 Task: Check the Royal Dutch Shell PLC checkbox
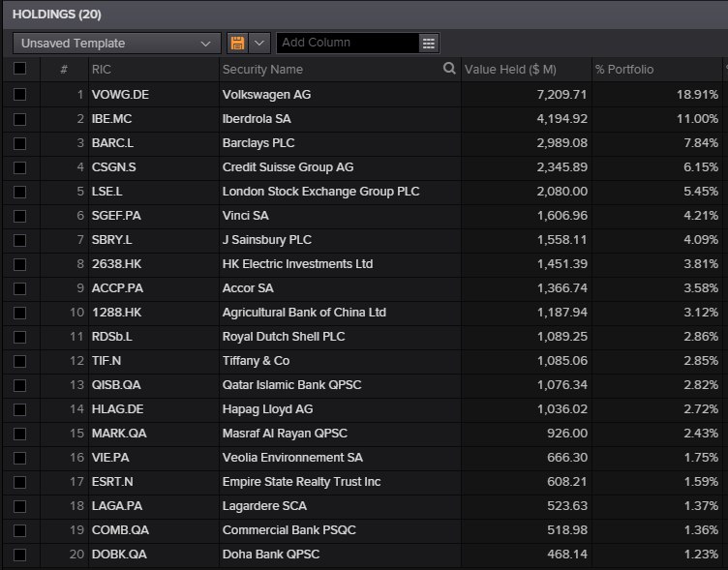(19, 337)
